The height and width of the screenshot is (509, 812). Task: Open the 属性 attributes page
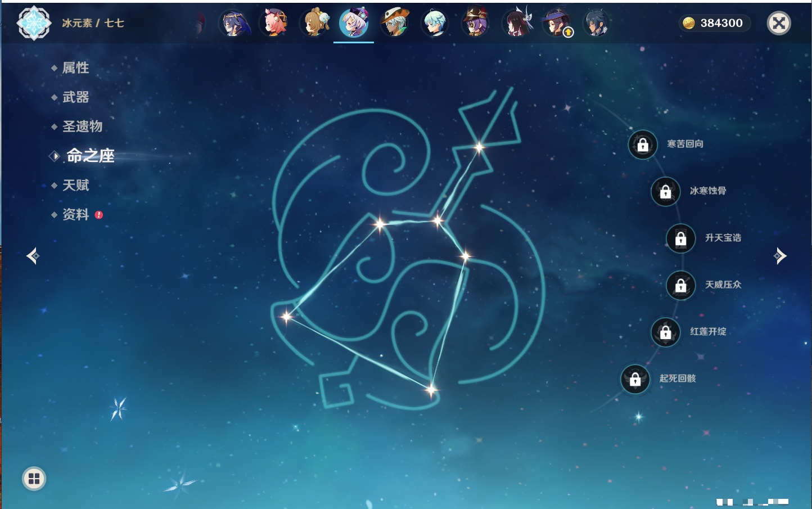click(75, 68)
